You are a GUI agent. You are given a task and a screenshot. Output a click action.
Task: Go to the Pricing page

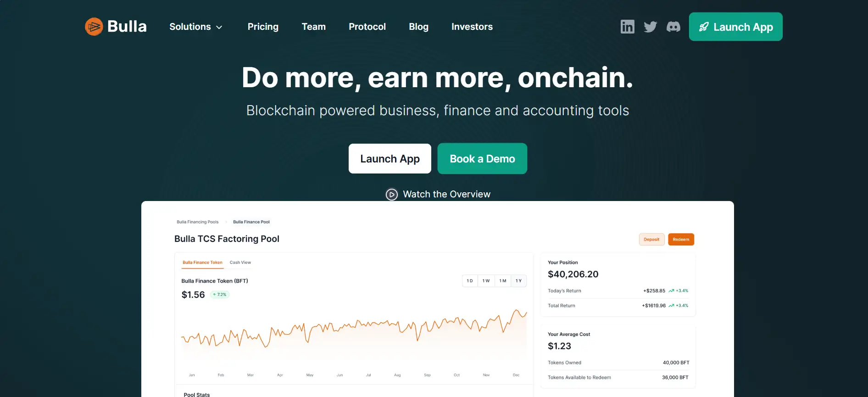tap(263, 27)
